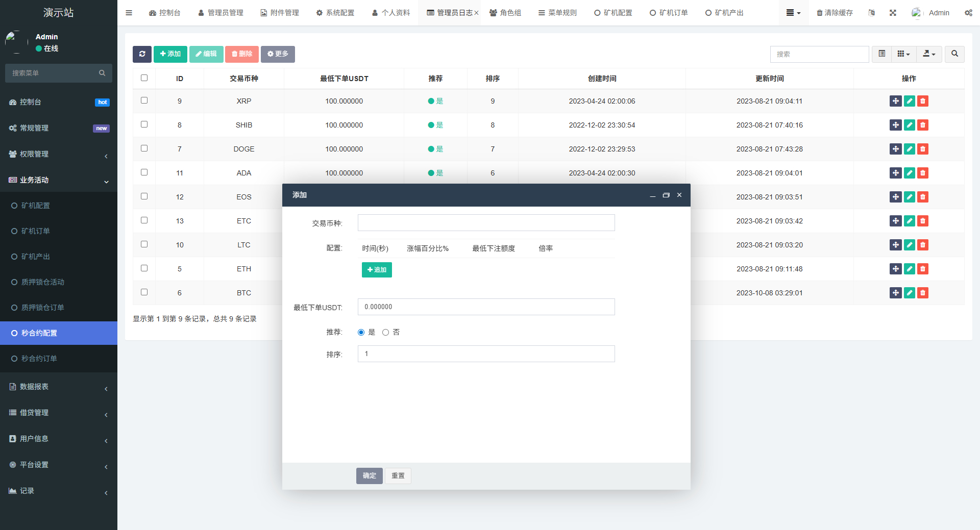Select the header checkbox to select all rows

click(144, 78)
